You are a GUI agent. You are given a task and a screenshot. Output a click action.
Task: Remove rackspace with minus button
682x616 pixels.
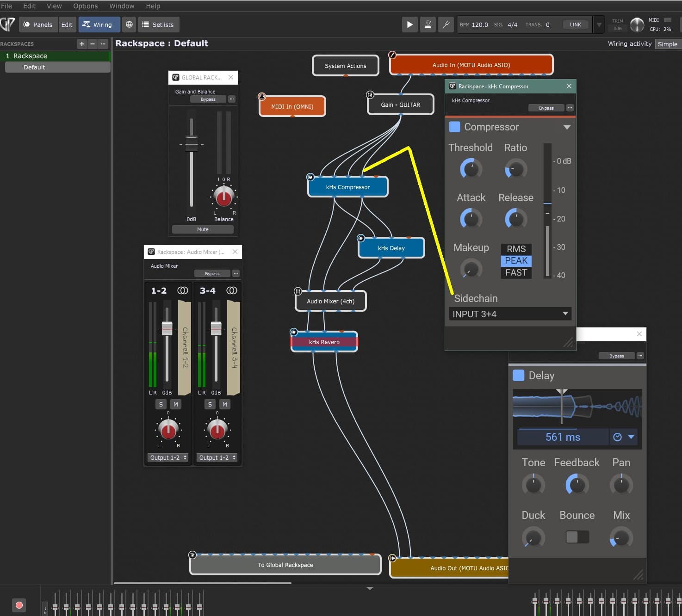(93, 44)
